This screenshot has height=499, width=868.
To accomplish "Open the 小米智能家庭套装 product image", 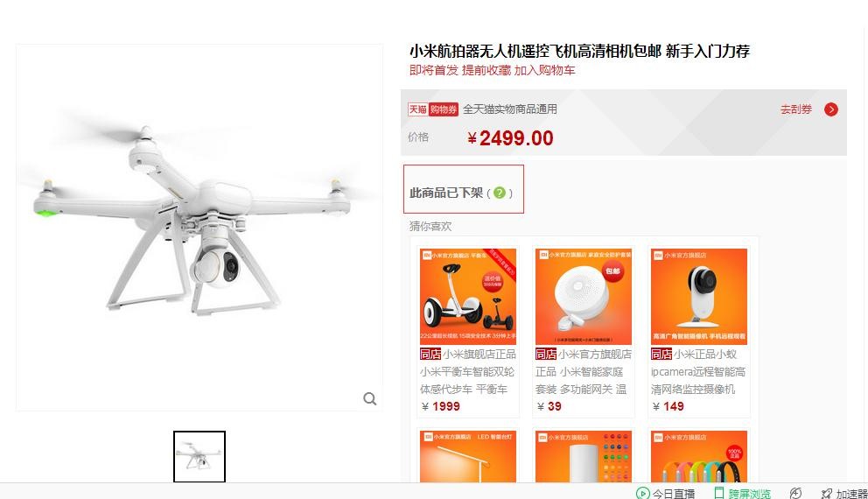I will [x=584, y=296].
